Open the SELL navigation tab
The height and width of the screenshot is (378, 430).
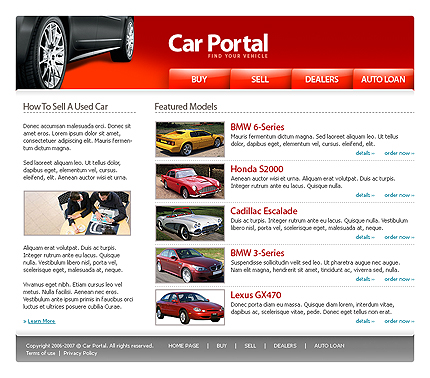tap(261, 79)
